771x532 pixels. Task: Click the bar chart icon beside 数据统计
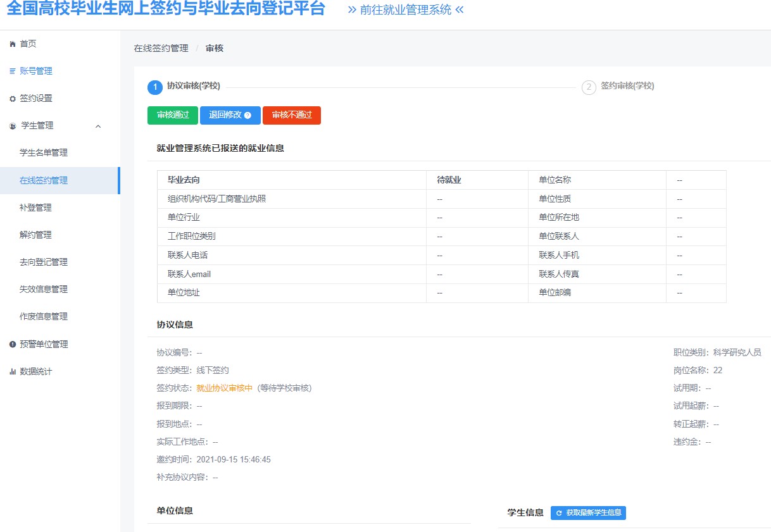tap(12, 371)
